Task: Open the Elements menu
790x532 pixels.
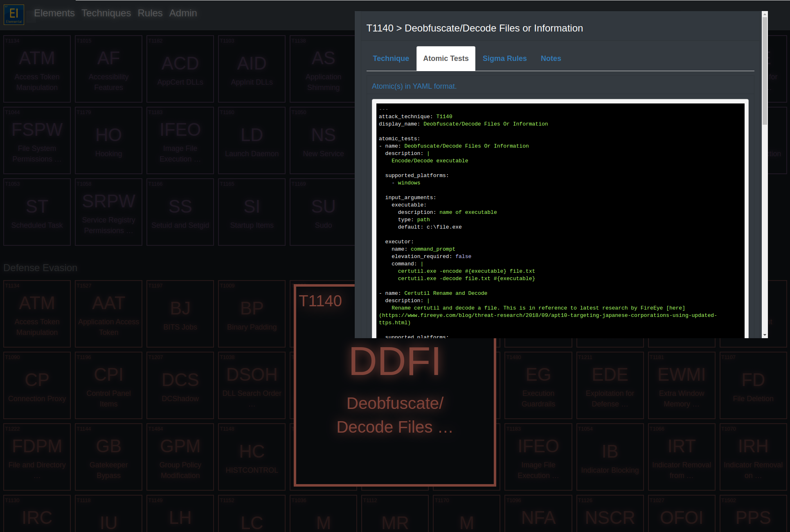Action: (x=54, y=13)
